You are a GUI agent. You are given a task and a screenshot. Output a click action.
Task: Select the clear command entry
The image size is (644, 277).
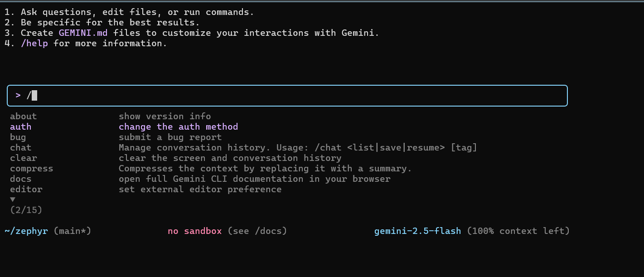(x=24, y=158)
